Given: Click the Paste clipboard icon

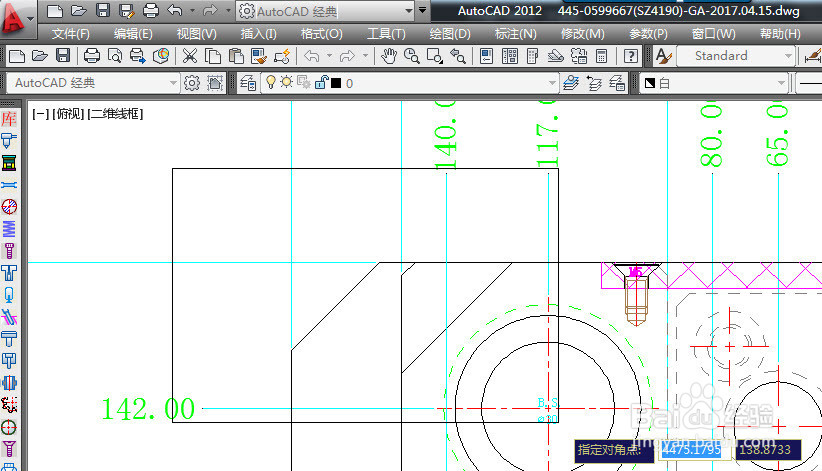Looking at the screenshot, I should click(x=235, y=56).
